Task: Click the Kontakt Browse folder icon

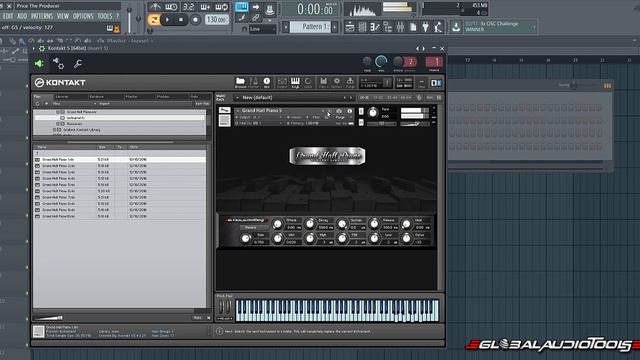Action: click(x=240, y=82)
